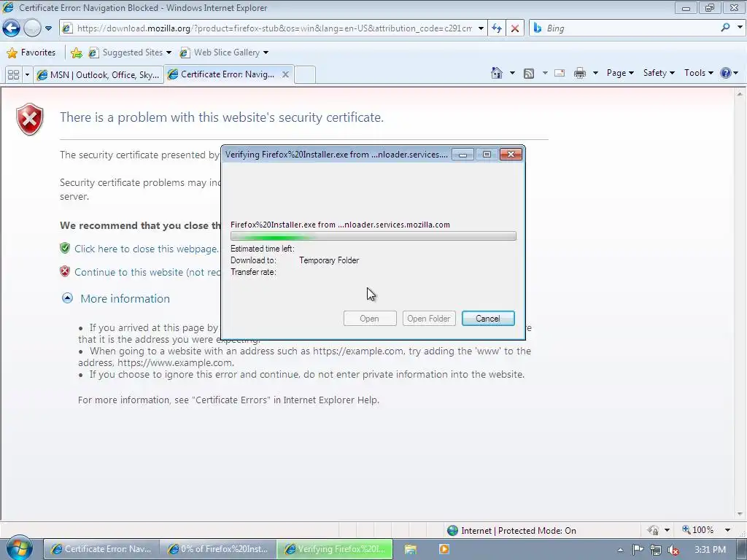Click the Action Center flag tray icon
This screenshot has width=747, height=560.
(x=638, y=550)
